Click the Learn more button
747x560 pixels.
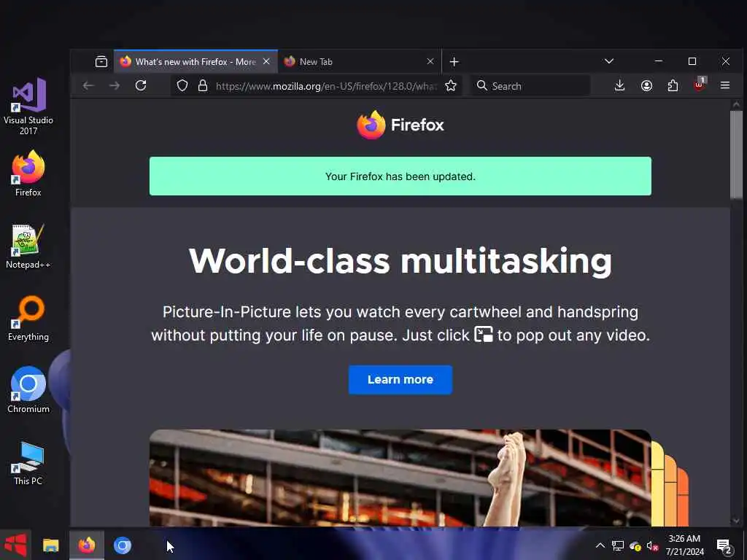pyautogui.click(x=400, y=379)
